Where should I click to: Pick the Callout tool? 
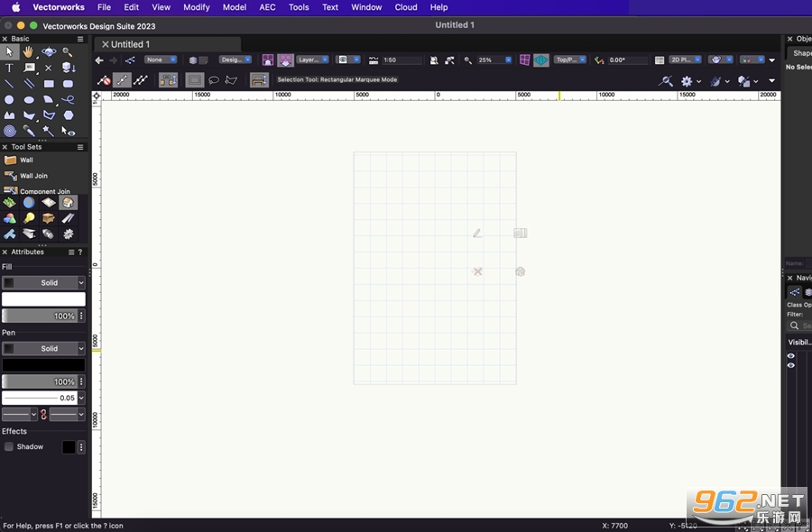29,68
